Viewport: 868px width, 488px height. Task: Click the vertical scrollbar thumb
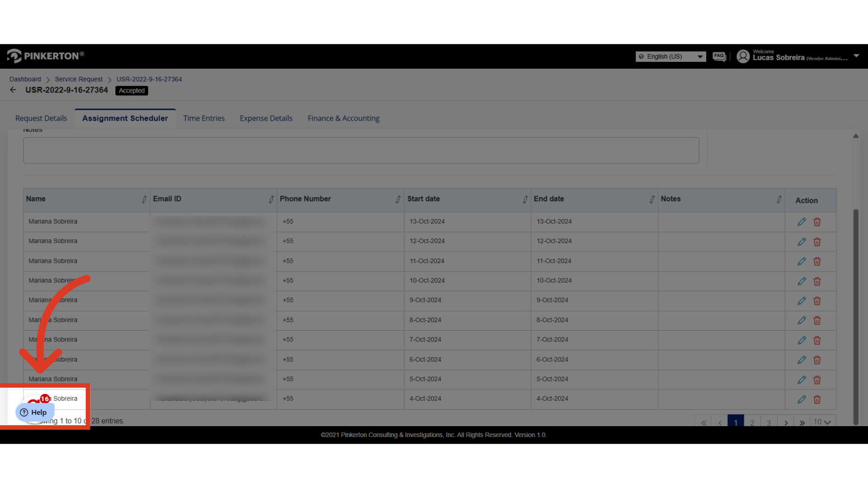click(x=855, y=316)
